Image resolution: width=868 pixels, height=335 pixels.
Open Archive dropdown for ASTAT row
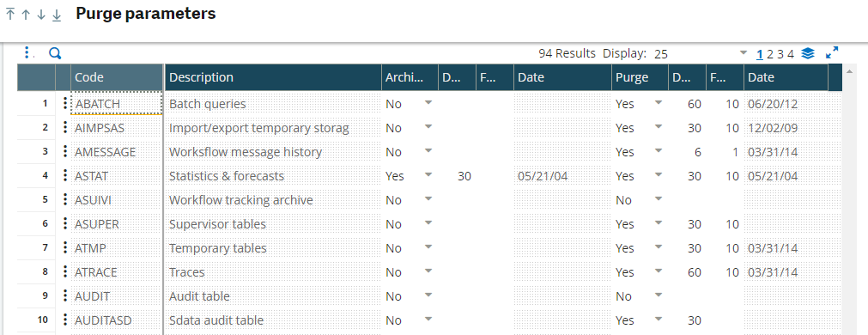[x=428, y=175]
